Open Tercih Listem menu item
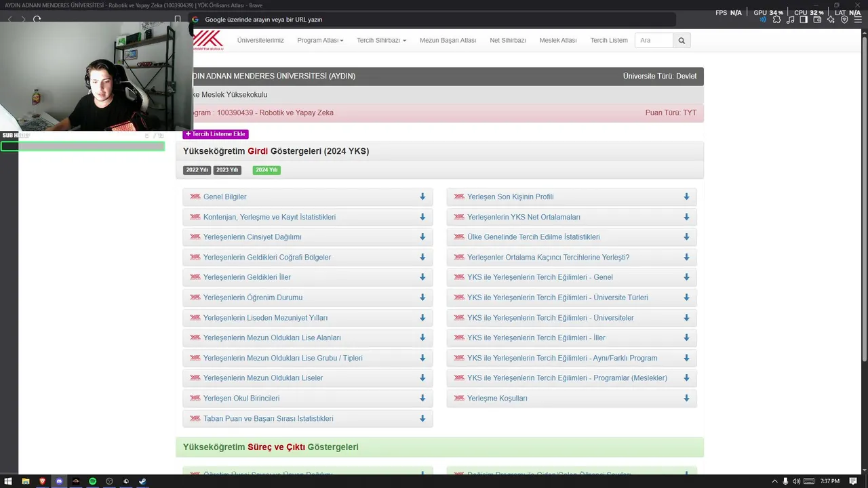Viewport: 868px width, 488px height. coord(609,41)
